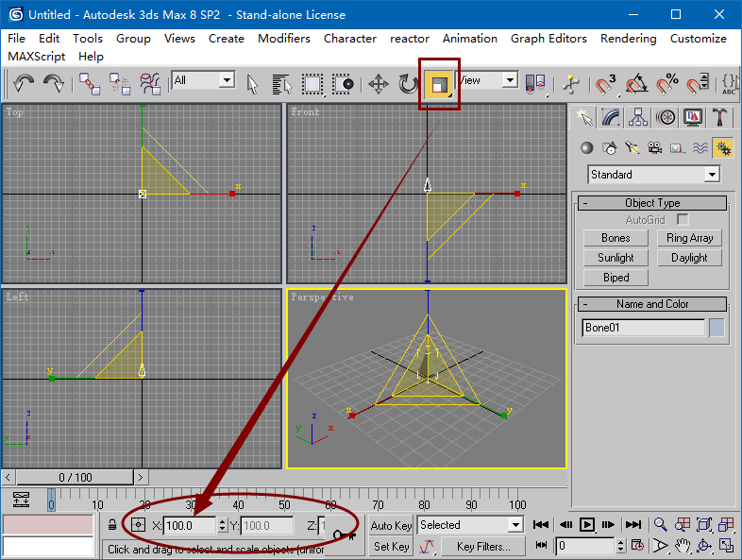
Task: Toggle Absolute/Offset transform type-in mode
Action: point(138,525)
